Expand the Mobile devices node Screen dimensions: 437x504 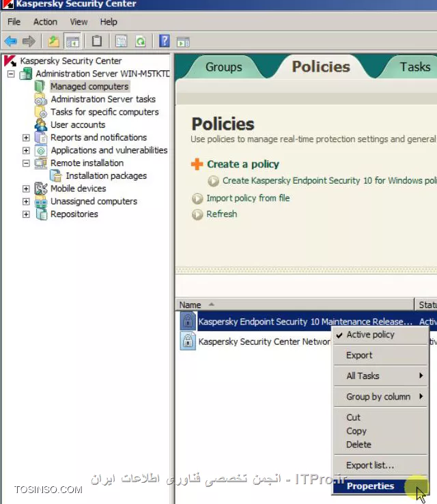point(26,188)
